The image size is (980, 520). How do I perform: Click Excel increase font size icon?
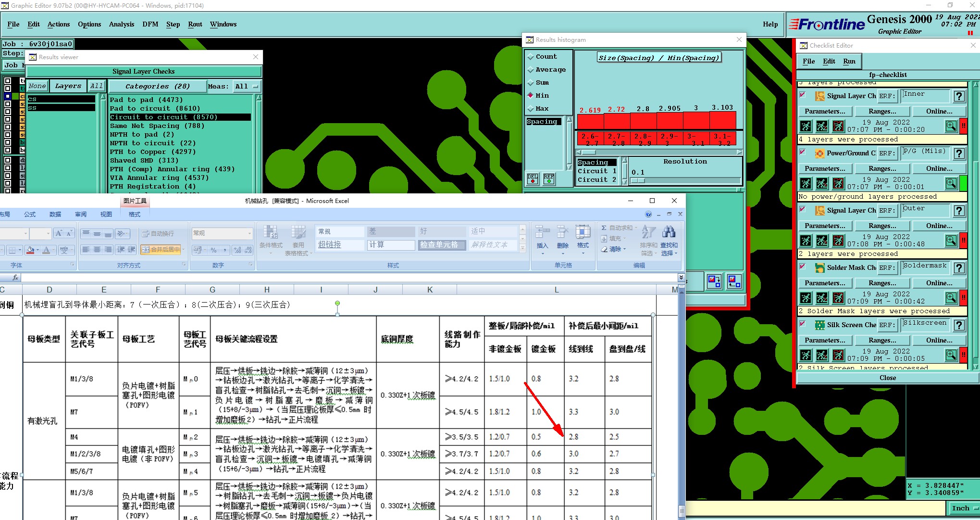point(59,233)
